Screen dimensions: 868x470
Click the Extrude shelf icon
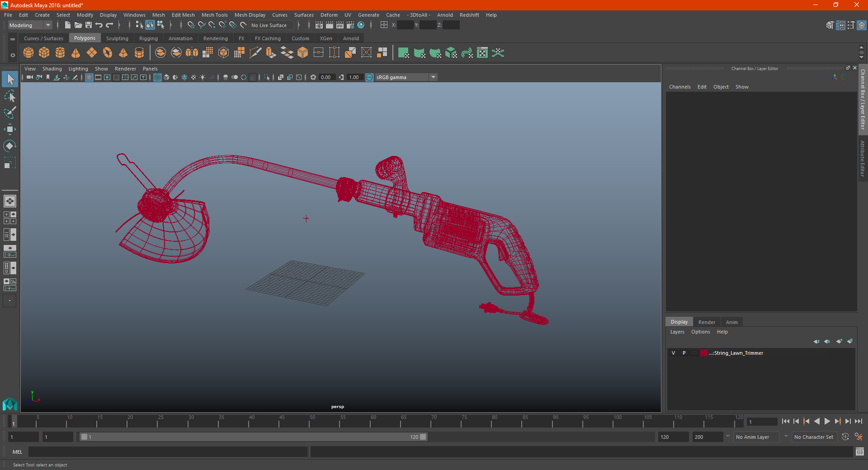pyautogui.click(x=271, y=53)
